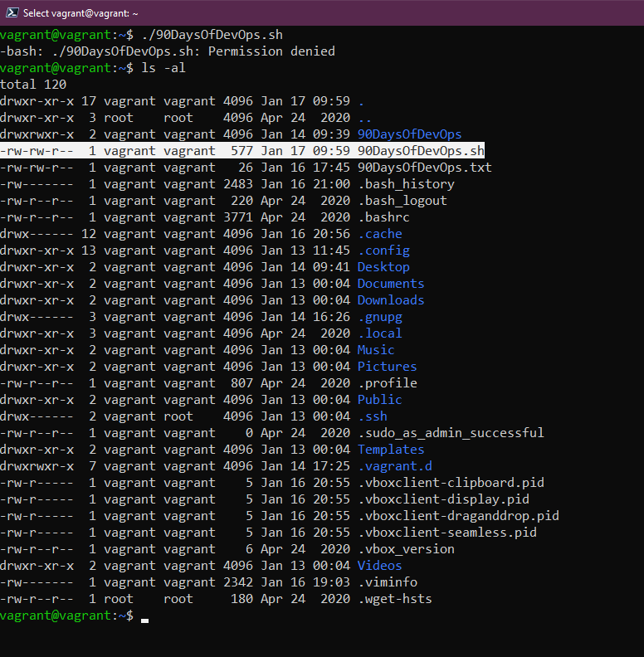Screen dimensions: 644x657
Task: Click the PowerShell icon in the title bar
Action: 11,12
